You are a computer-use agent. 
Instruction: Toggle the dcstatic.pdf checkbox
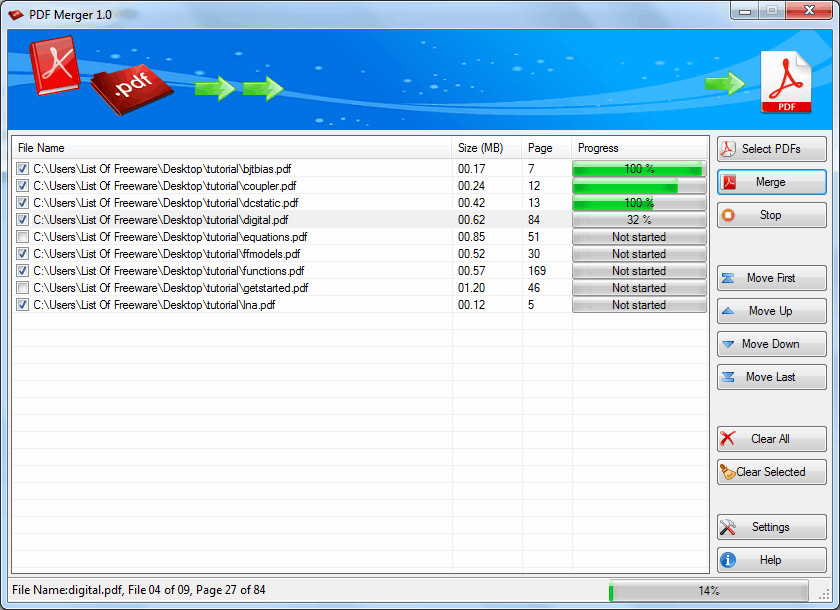pyautogui.click(x=22, y=203)
